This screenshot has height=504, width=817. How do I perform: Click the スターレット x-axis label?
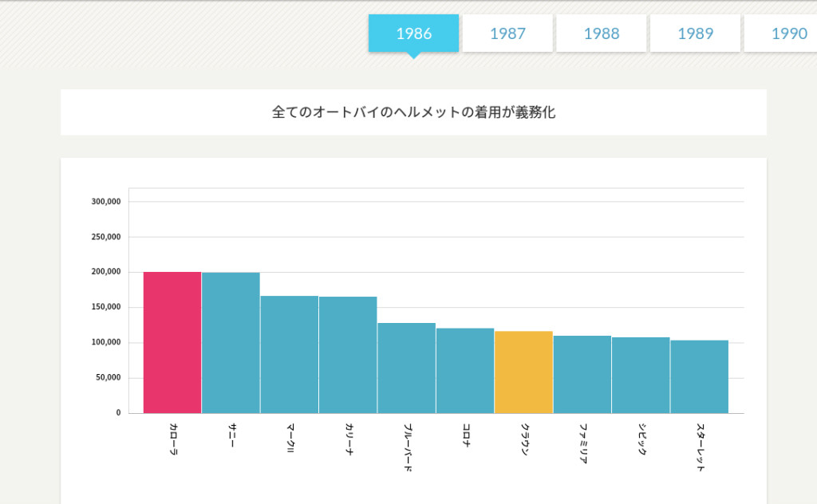(700, 447)
